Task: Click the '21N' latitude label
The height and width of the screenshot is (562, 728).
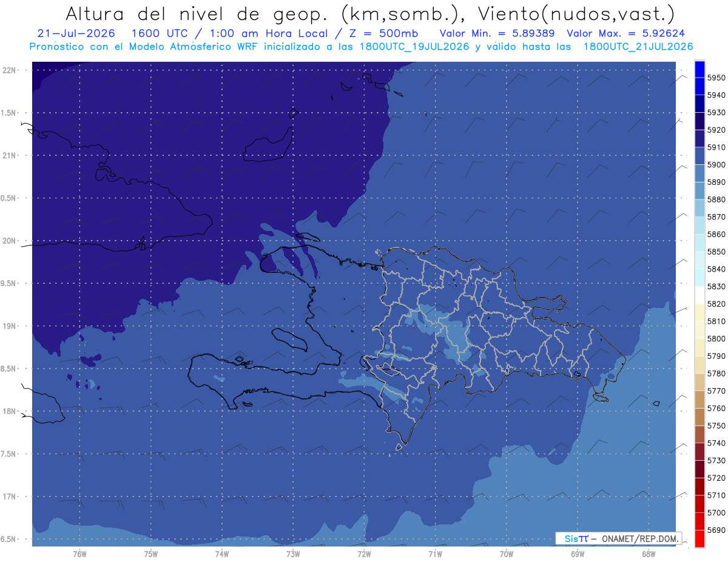Action: pyautogui.click(x=10, y=155)
